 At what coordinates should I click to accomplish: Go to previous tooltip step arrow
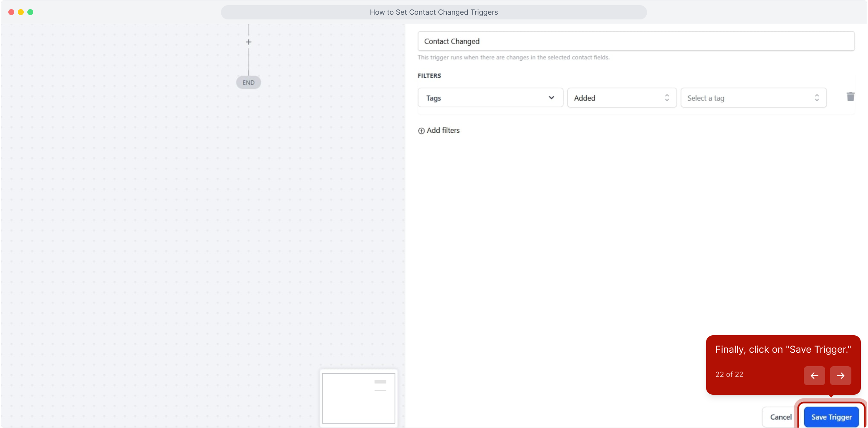click(814, 375)
